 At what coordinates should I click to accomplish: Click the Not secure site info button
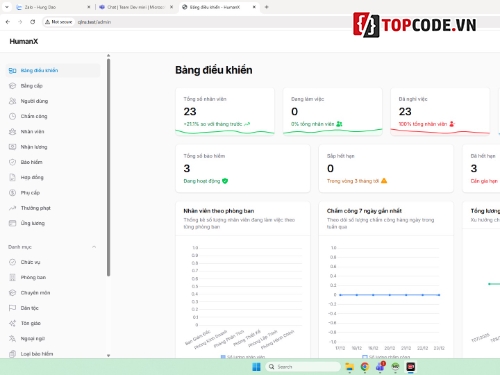click(x=59, y=22)
